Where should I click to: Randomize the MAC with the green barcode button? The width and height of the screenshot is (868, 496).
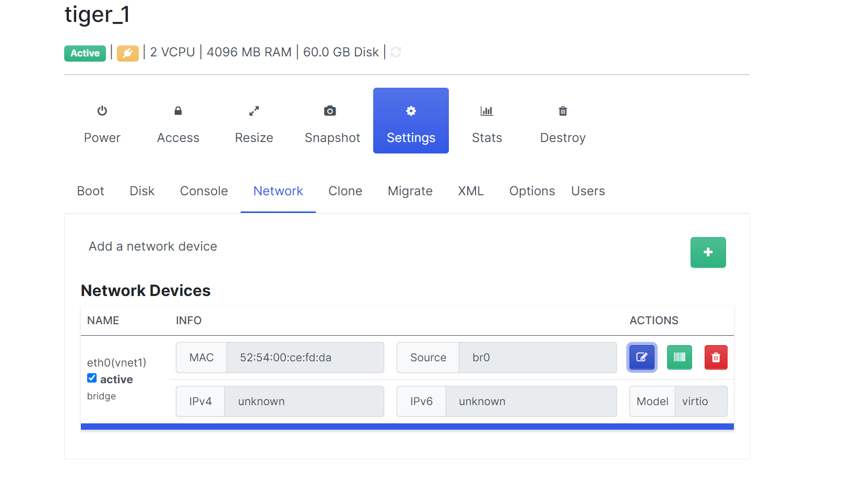679,357
